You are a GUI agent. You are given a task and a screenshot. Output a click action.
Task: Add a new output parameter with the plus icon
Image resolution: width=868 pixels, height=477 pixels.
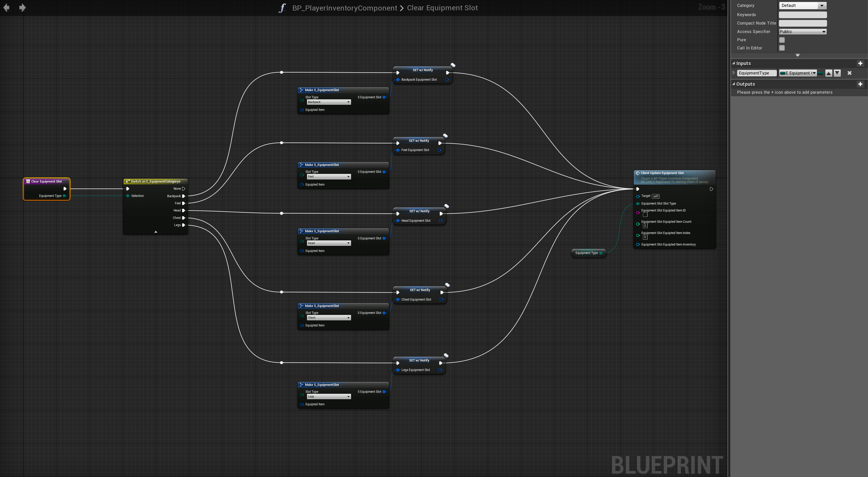860,84
